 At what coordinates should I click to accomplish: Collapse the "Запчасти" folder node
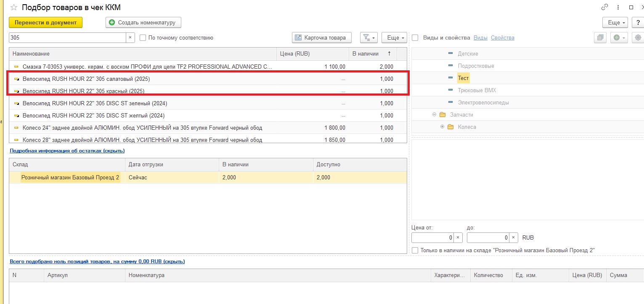pyautogui.click(x=434, y=115)
